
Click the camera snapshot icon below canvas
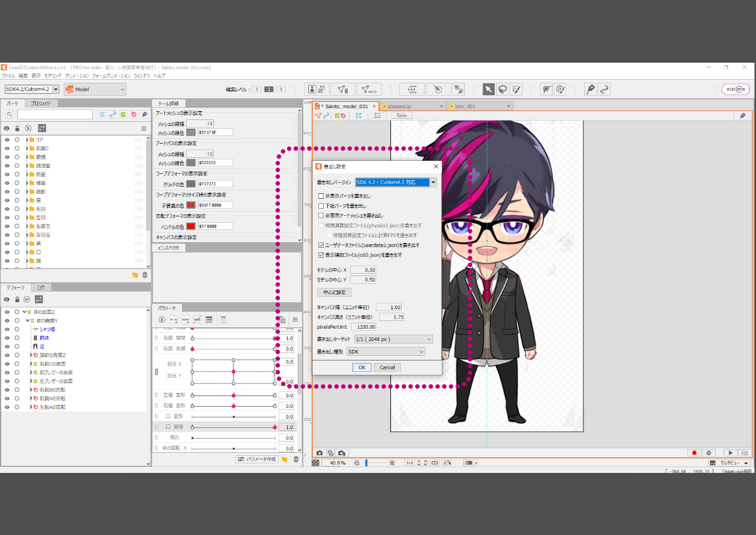coord(320,453)
